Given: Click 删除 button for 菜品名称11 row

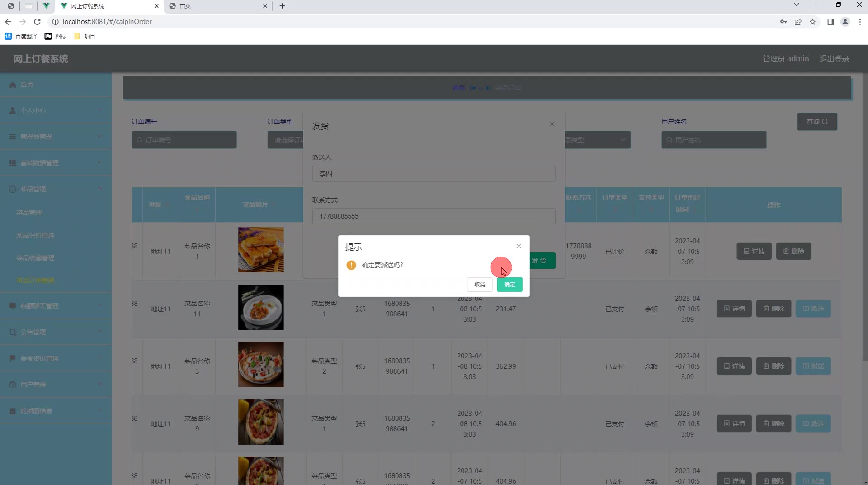Looking at the screenshot, I should tap(774, 309).
